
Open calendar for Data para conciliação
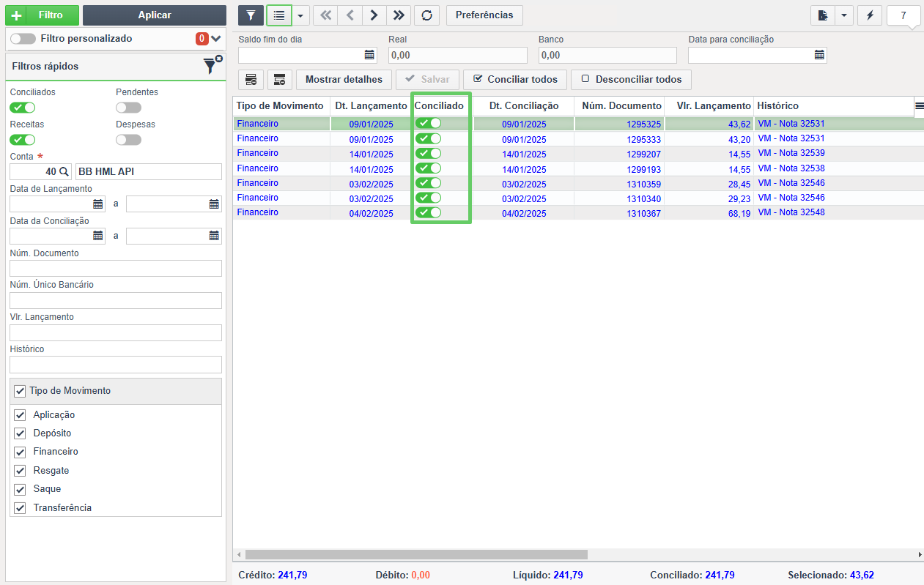820,55
